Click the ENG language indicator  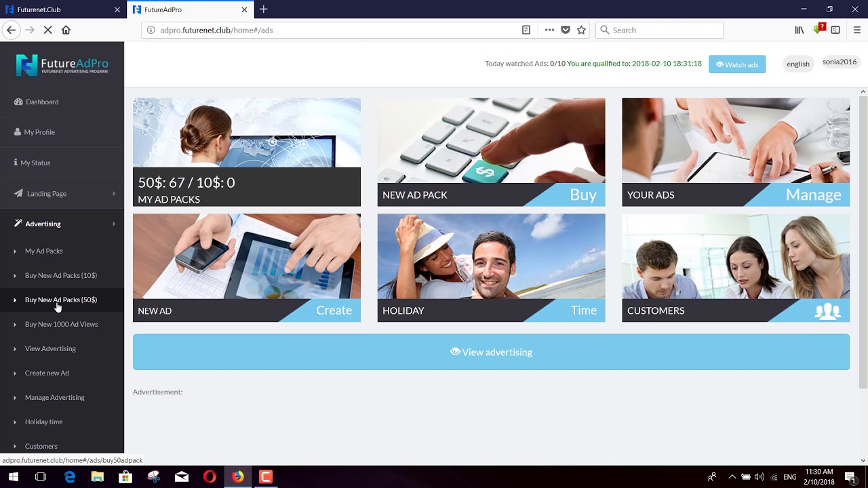tap(789, 477)
